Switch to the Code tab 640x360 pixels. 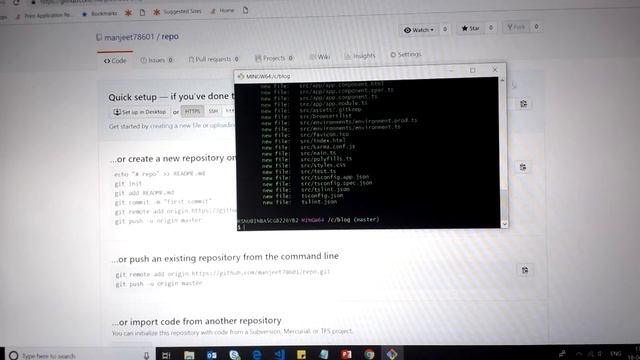click(x=115, y=60)
